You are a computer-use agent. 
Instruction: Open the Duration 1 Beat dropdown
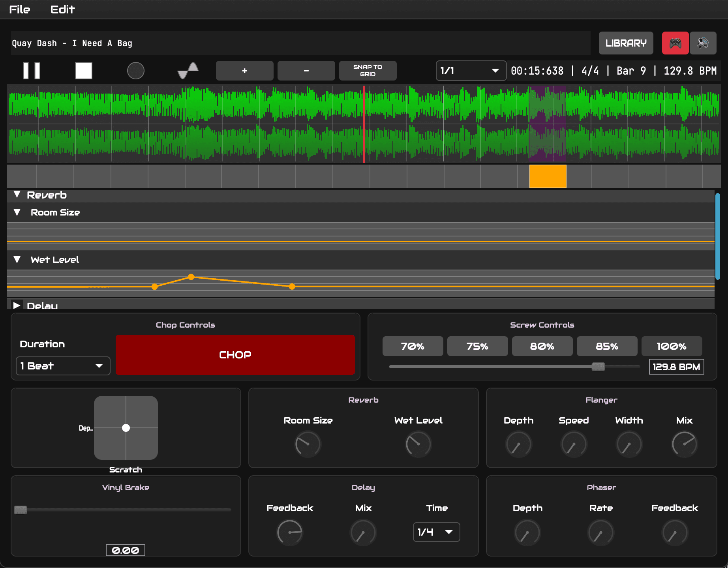tap(63, 366)
